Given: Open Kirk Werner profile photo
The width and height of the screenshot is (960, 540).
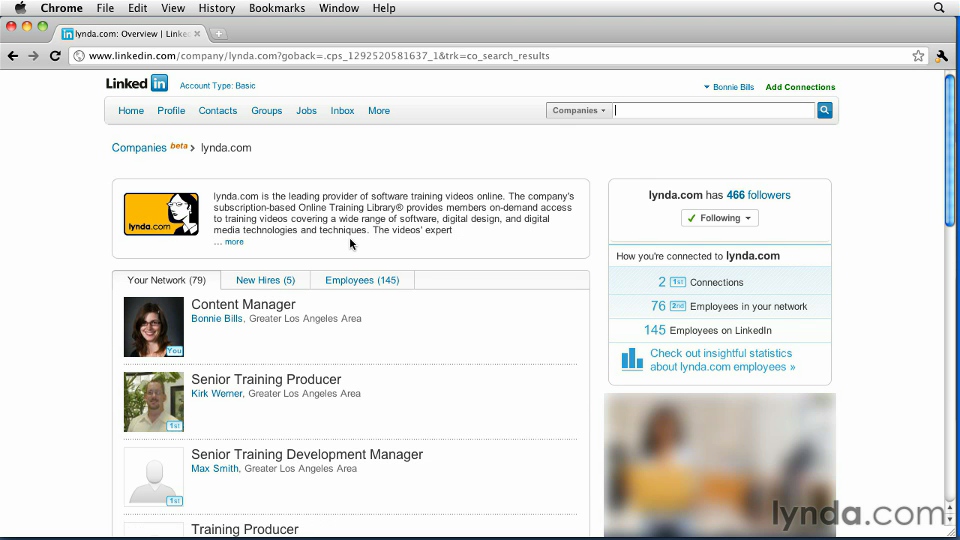Looking at the screenshot, I should click(x=154, y=402).
